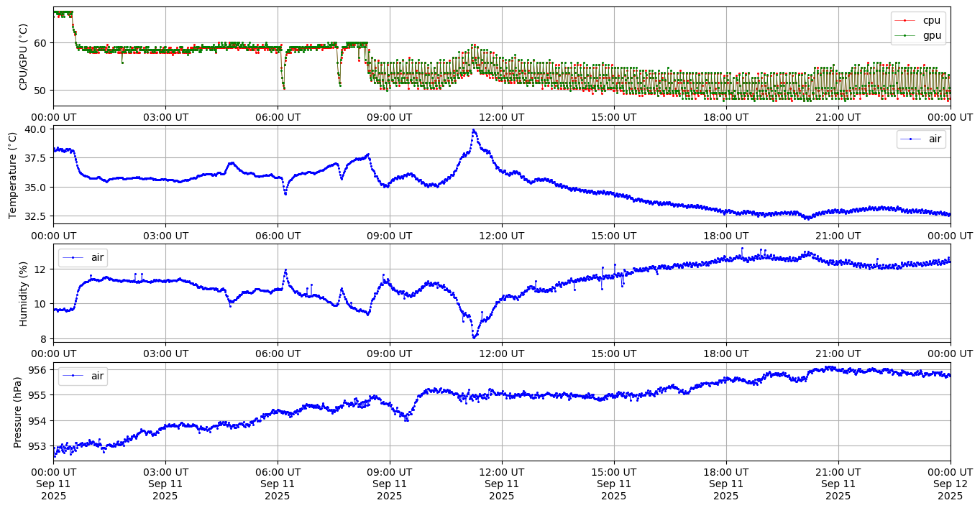Click the '06:00 UT Sep 11 2025' tick label

coord(278,484)
